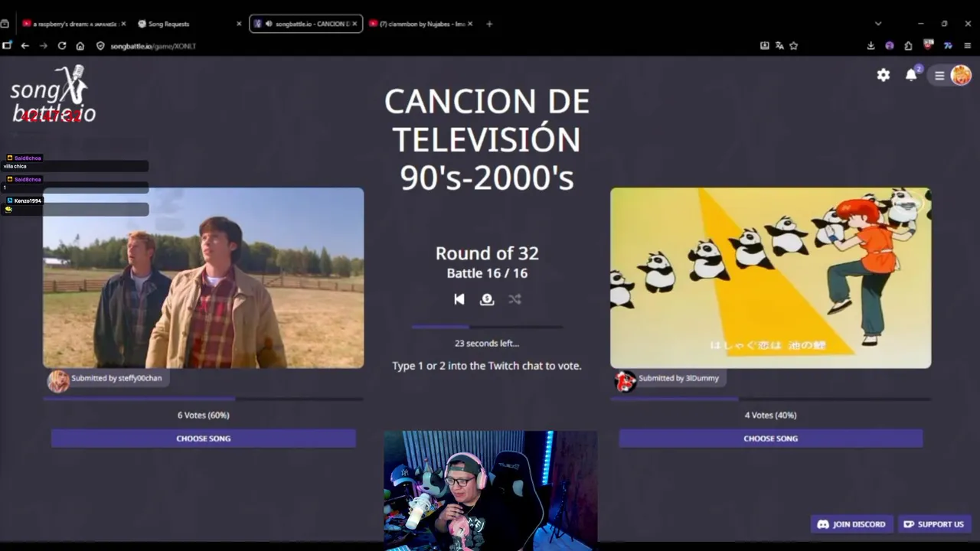Open the songbattle hamburger menu

939,76
